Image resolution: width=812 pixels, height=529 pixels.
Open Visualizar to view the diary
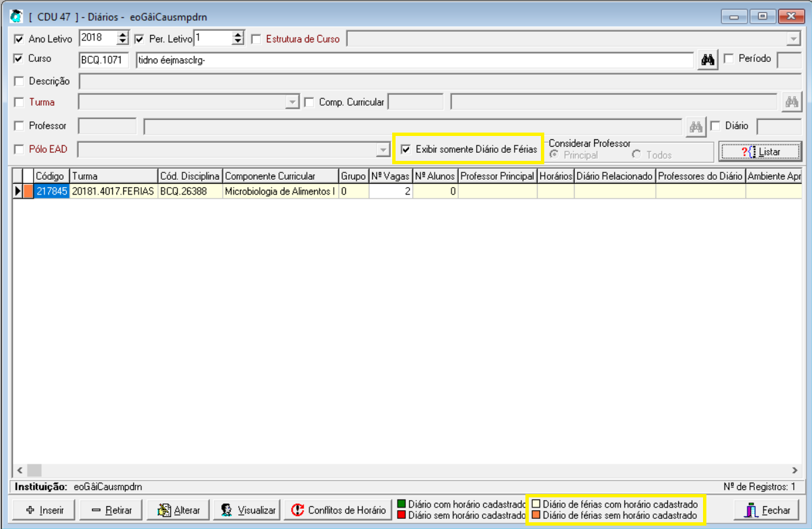coord(247,510)
